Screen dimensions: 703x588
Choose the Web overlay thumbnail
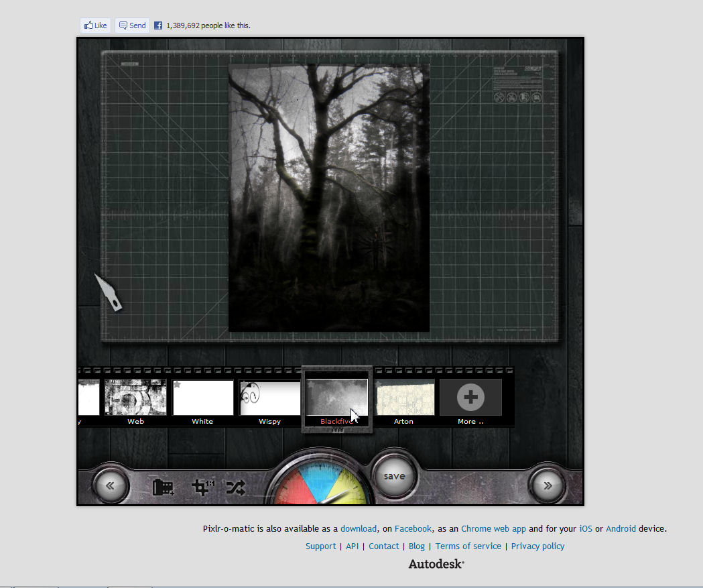pyautogui.click(x=135, y=398)
